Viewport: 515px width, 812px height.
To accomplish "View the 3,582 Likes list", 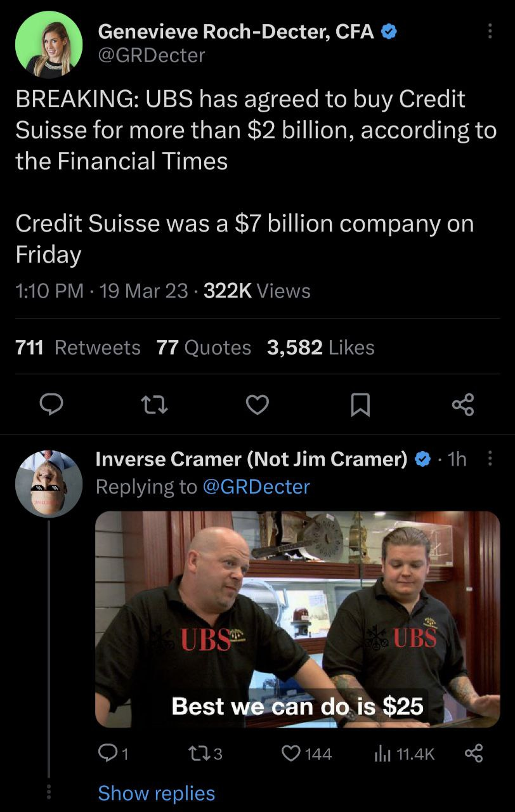I will 320,348.
